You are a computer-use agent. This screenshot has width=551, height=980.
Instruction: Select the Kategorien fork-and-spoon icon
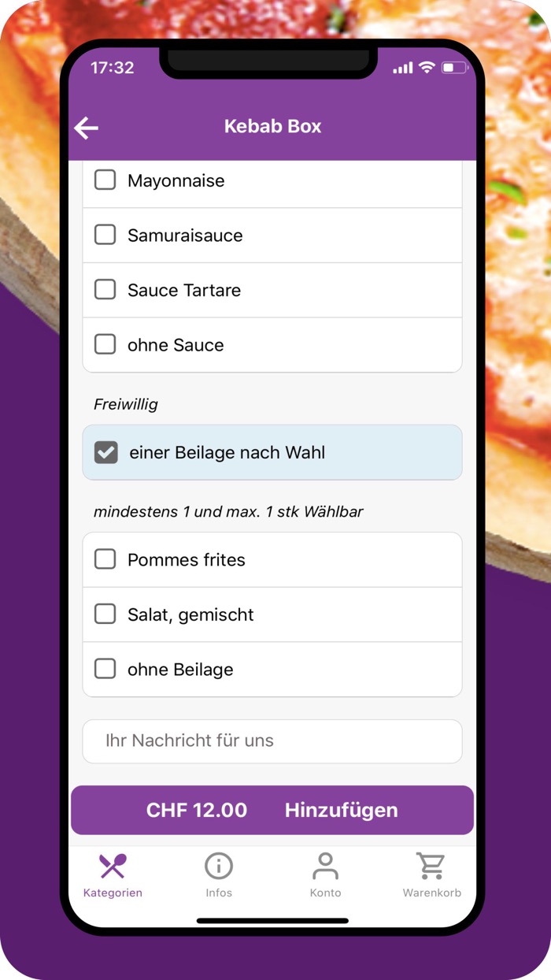coord(113,865)
